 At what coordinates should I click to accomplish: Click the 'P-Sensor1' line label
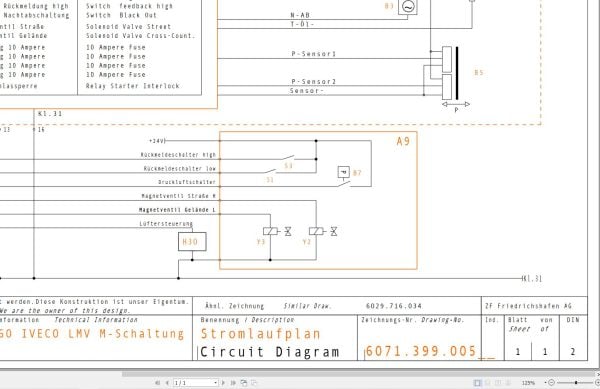[x=313, y=54]
